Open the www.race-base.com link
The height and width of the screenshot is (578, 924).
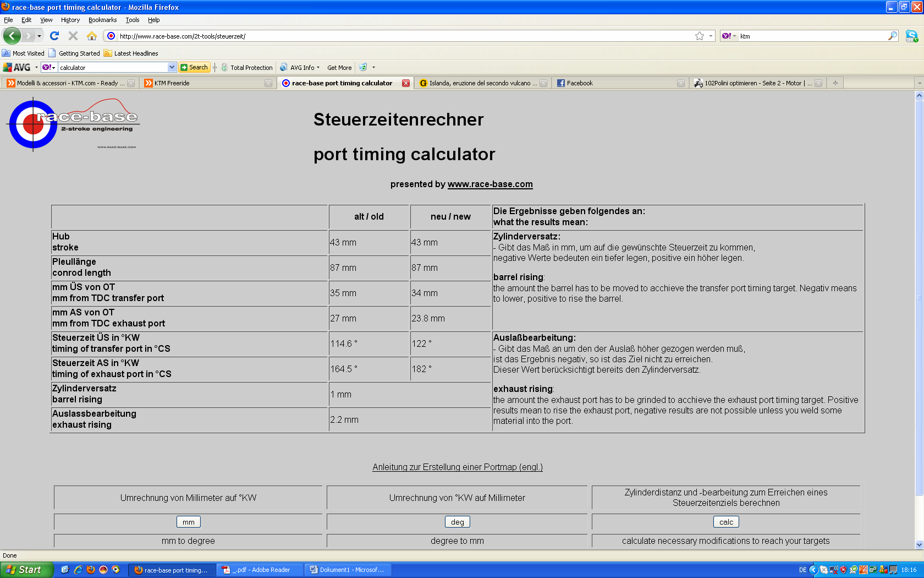(x=490, y=184)
